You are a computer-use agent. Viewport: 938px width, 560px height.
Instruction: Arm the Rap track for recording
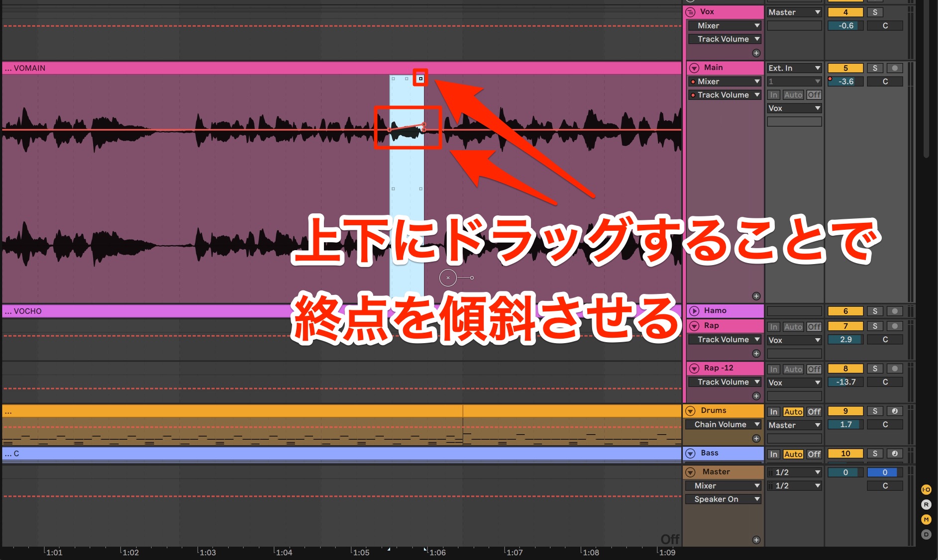click(895, 326)
